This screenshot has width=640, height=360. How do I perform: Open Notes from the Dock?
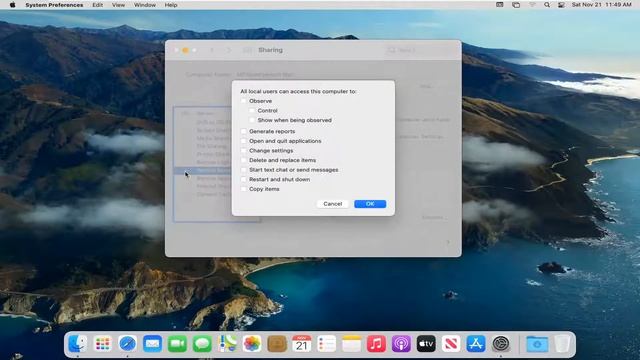coord(351,344)
